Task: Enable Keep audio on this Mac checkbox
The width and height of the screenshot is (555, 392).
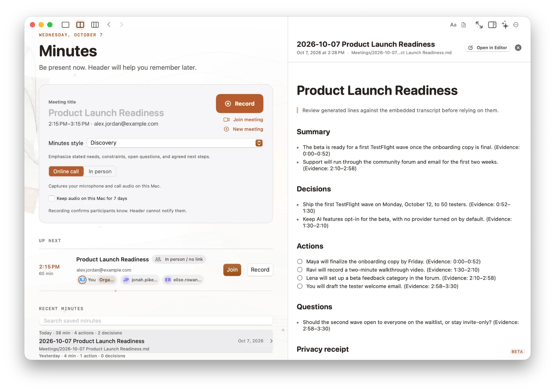Action: (x=52, y=198)
